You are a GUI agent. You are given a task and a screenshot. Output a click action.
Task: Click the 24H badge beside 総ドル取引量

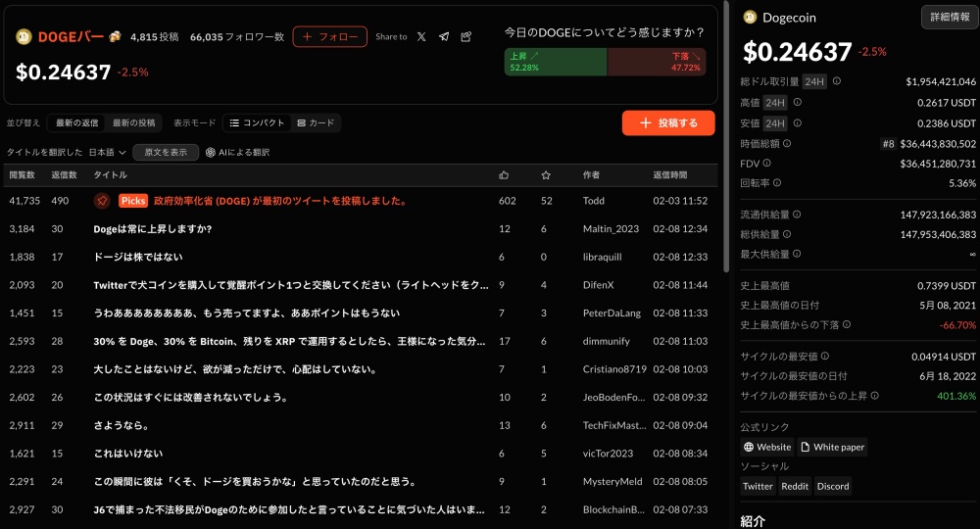[x=813, y=82]
